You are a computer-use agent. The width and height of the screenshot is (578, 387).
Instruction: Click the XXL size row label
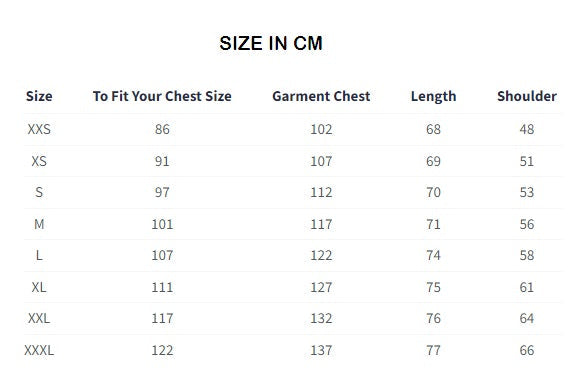tap(39, 318)
